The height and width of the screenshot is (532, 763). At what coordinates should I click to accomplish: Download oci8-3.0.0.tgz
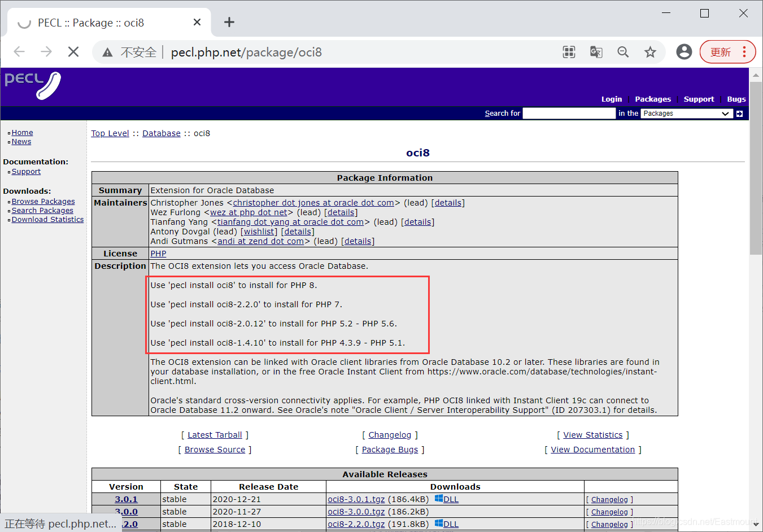(356, 512)
